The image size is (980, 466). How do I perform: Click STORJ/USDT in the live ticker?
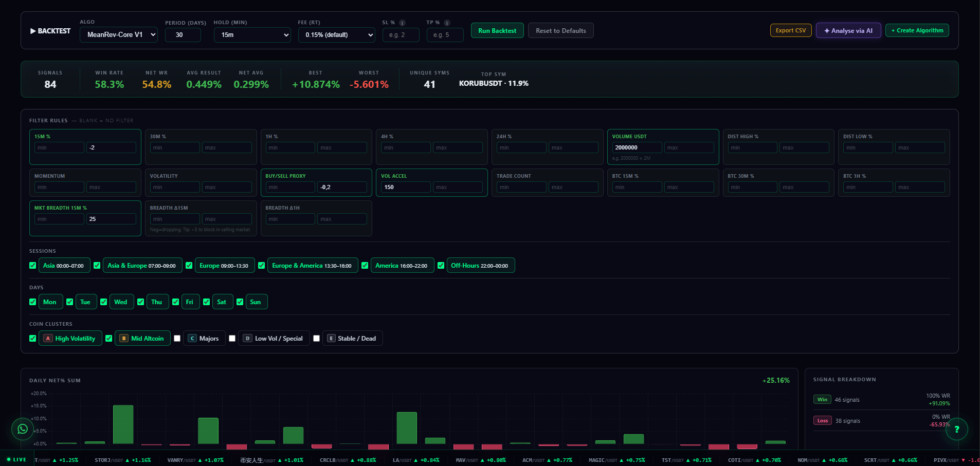(x=123, y=460)
